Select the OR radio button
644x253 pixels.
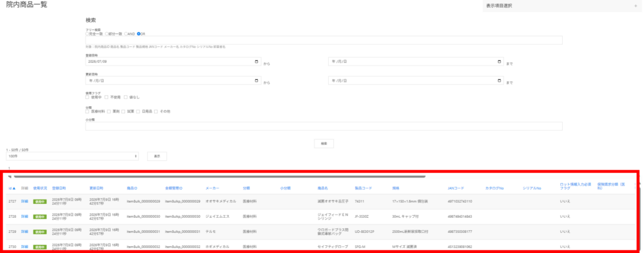(x=139, y=34)
